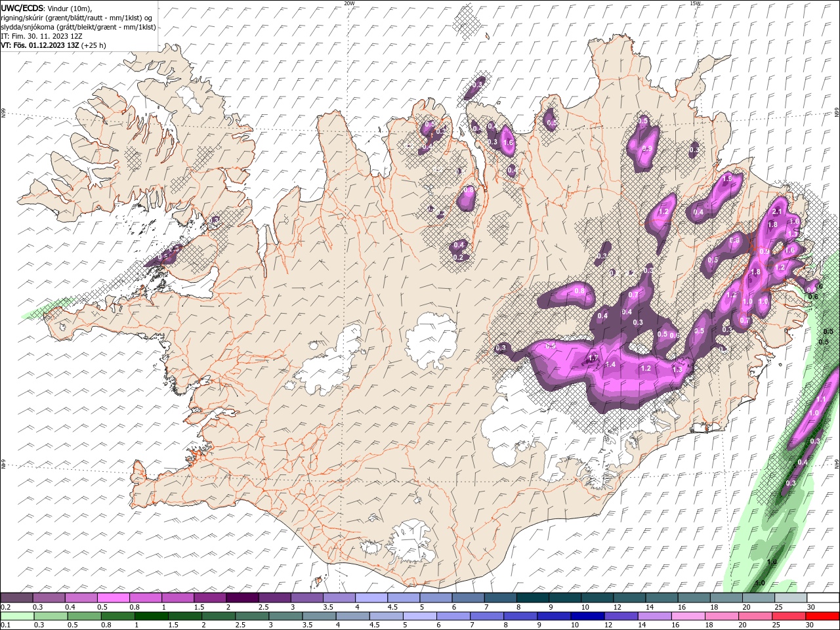This screenshot has width=840, height=630.
Task: Click the 'IT: Fim. 30. 11. 2023 12Z' line
Action: coord(41,36)
